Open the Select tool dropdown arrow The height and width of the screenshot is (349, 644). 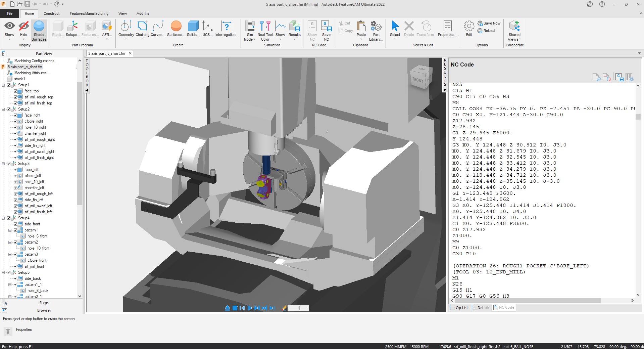click(395, 39)
